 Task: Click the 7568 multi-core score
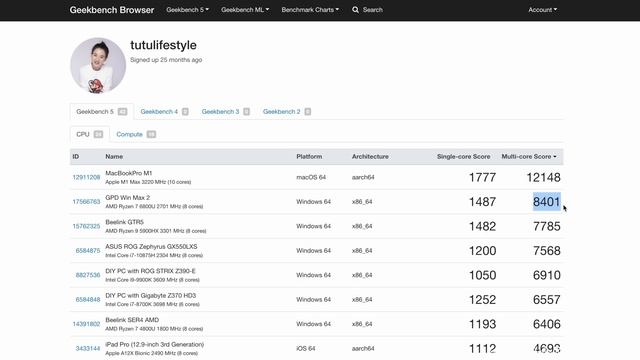point(547,251)
